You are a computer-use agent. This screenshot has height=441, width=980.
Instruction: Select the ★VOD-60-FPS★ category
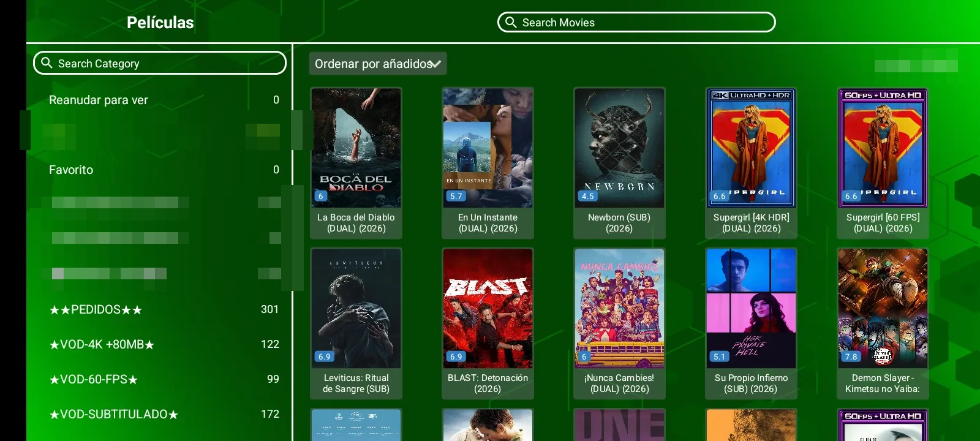[164, 379]
